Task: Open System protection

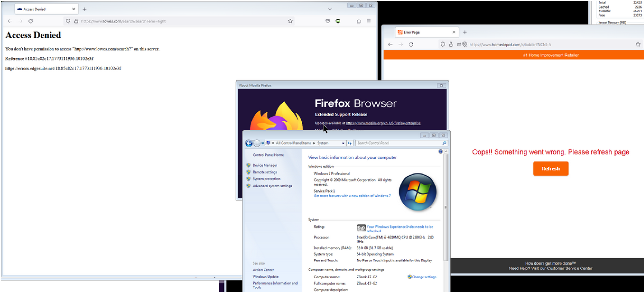Action: pyautogui.click(x=266, y=179)
